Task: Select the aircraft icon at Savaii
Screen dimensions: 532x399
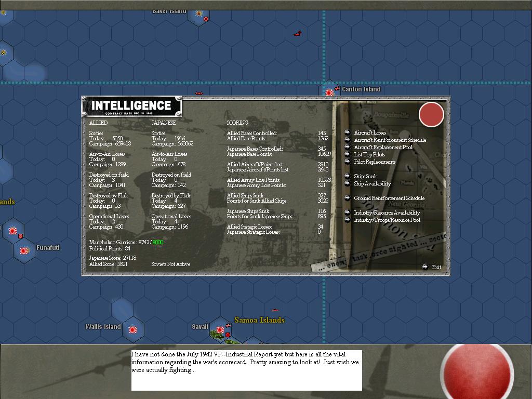Action: pyautogui.click(x=229, y=326)
